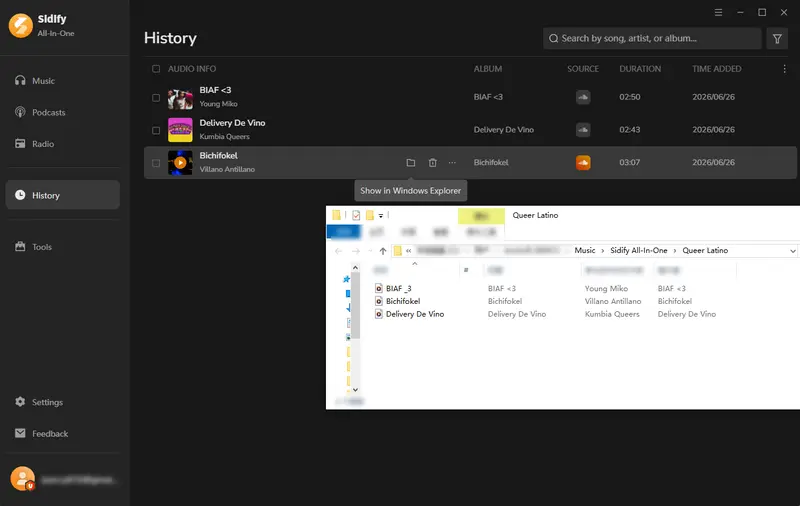Click the DURATION column header

640,69
